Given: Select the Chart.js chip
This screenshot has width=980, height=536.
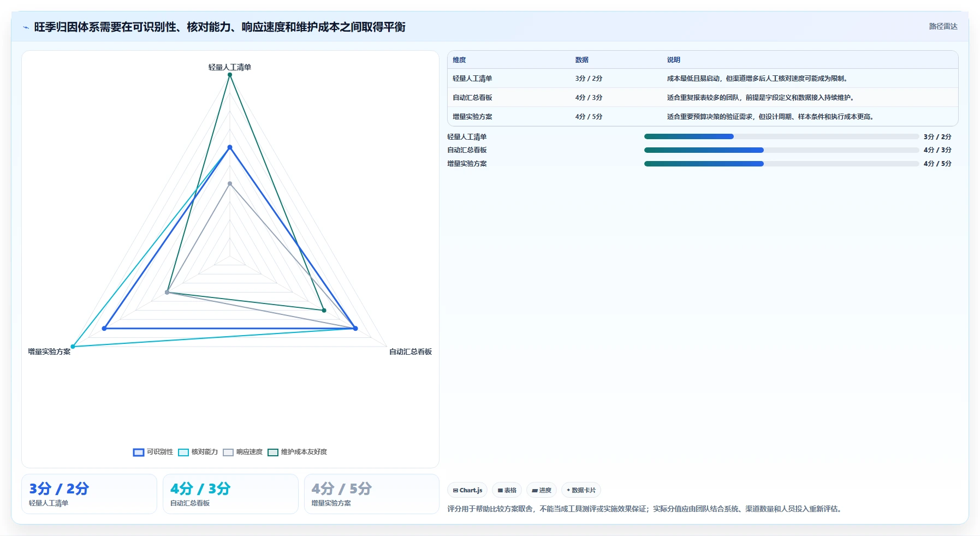Looking at the screenshot, I should 468,490.
